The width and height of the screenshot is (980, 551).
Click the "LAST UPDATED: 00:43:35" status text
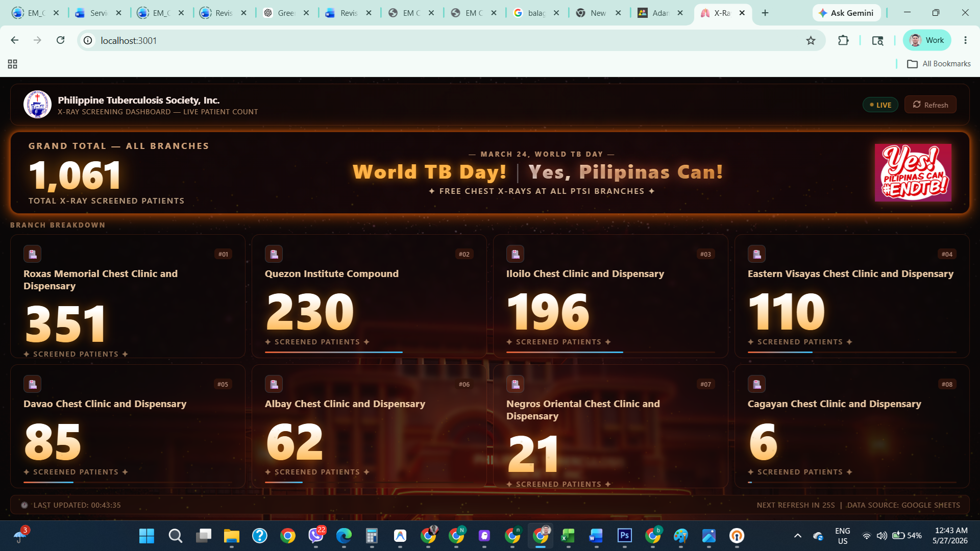pos(77,505)
